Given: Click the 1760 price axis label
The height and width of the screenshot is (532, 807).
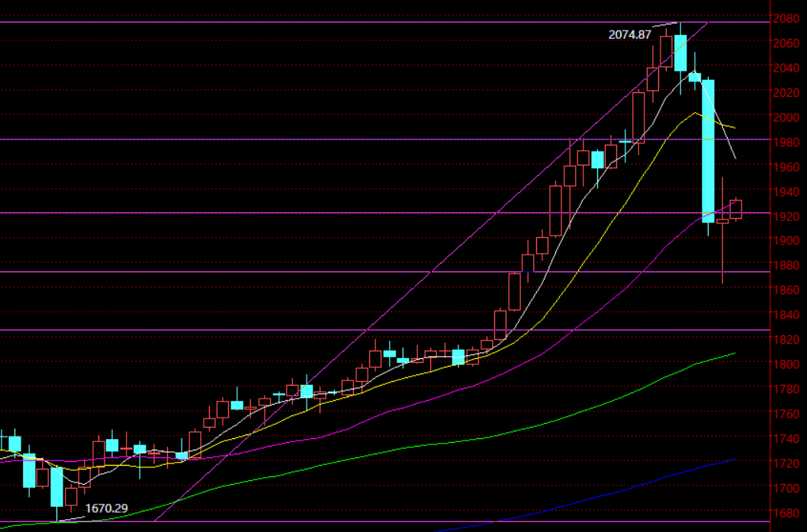Looking at the screenshot, I should [x=786, y=414].
